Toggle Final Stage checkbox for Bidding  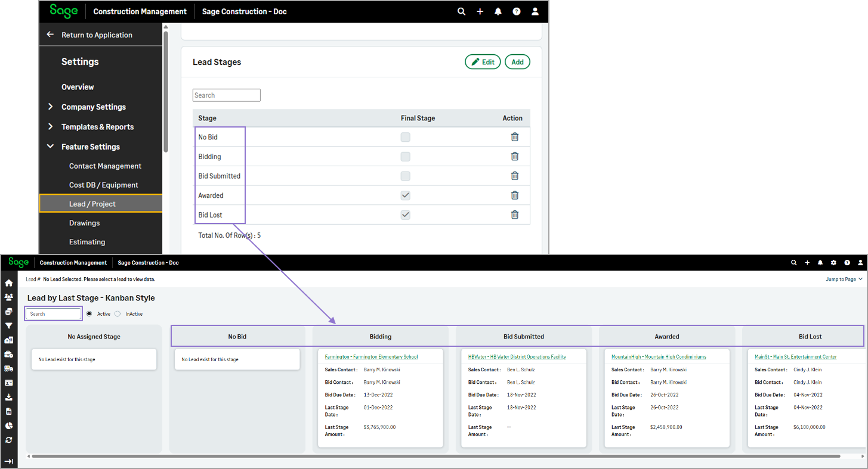[x=406, y=157]
